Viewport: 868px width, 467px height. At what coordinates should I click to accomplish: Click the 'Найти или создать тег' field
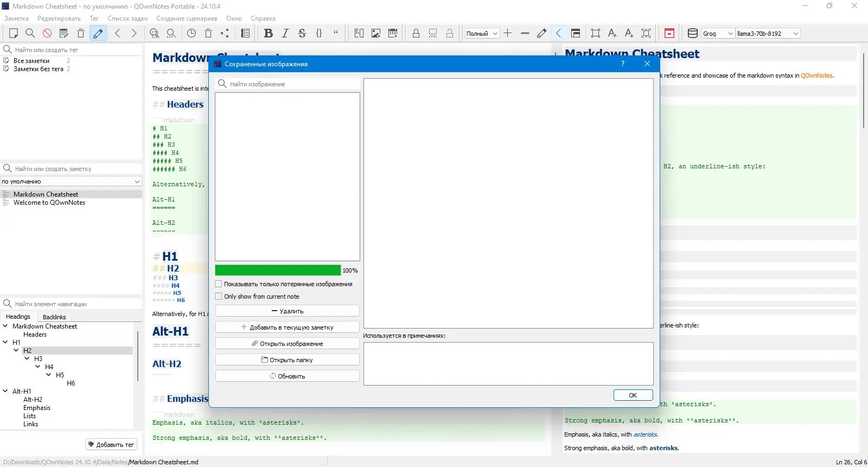pos(71,49)
